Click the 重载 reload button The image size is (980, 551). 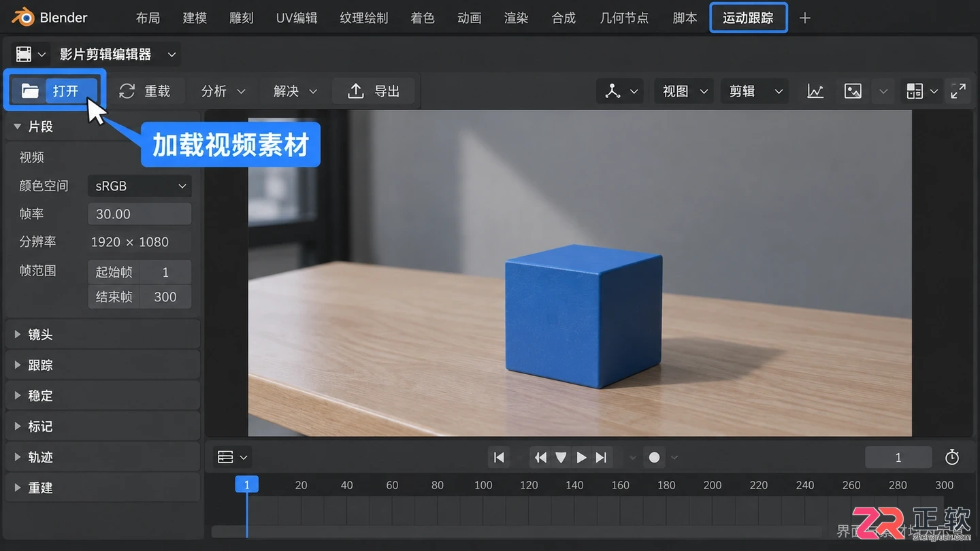[x=144, y=91]
